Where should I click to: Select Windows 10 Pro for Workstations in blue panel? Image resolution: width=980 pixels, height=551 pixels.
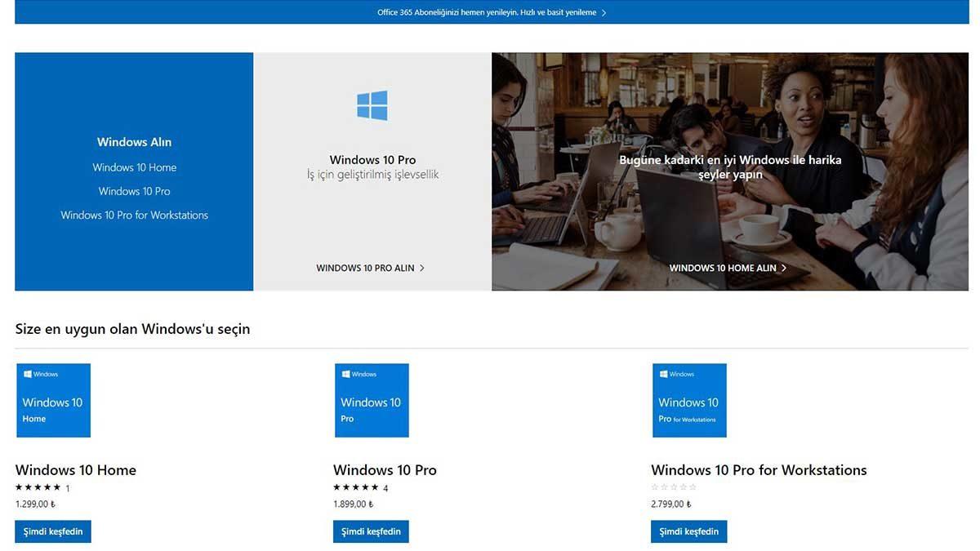point(135,216)
